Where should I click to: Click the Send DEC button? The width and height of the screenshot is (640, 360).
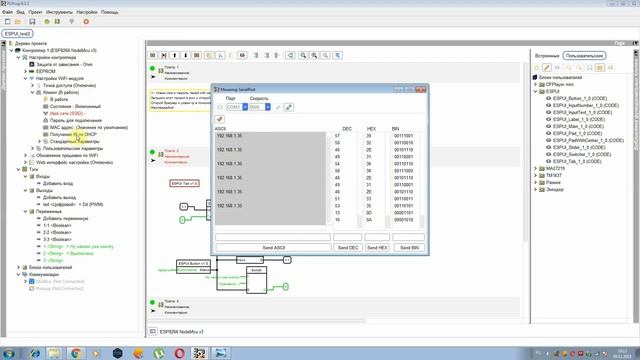(x=348, y=248)
